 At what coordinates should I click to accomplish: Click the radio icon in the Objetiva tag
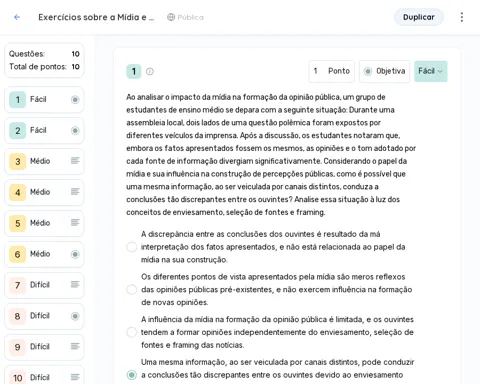368,71
